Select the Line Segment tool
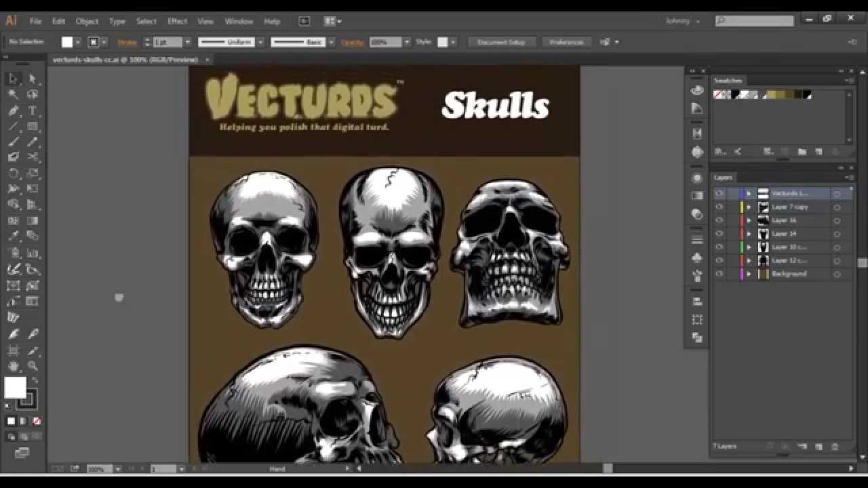Viewport: 868px width, 488px height. click(x=13, y=126)
